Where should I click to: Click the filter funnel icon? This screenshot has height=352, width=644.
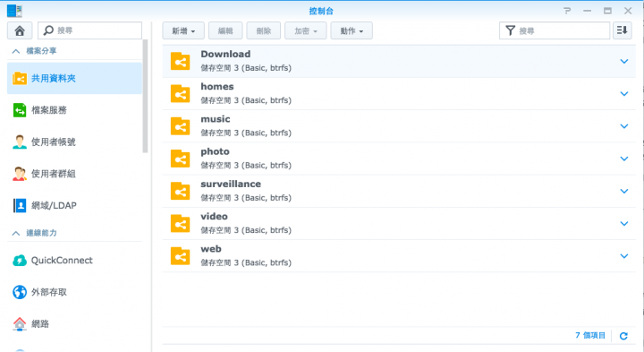(x=510, y=30)
